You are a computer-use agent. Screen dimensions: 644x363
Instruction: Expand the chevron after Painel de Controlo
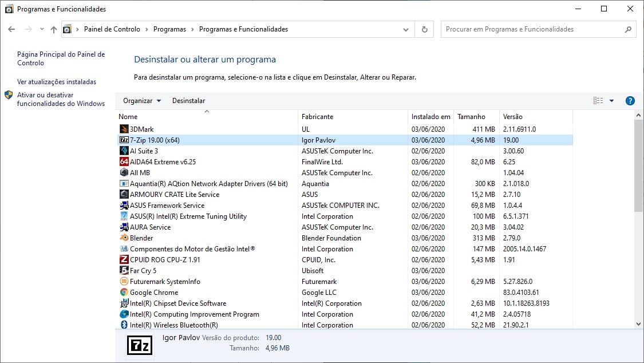coord(147,30)
